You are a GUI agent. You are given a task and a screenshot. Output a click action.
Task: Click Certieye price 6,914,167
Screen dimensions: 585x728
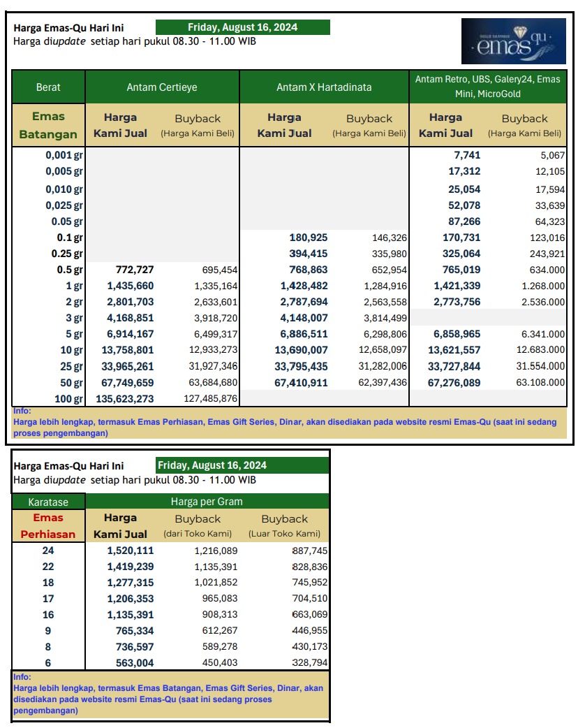click(131, 334)
